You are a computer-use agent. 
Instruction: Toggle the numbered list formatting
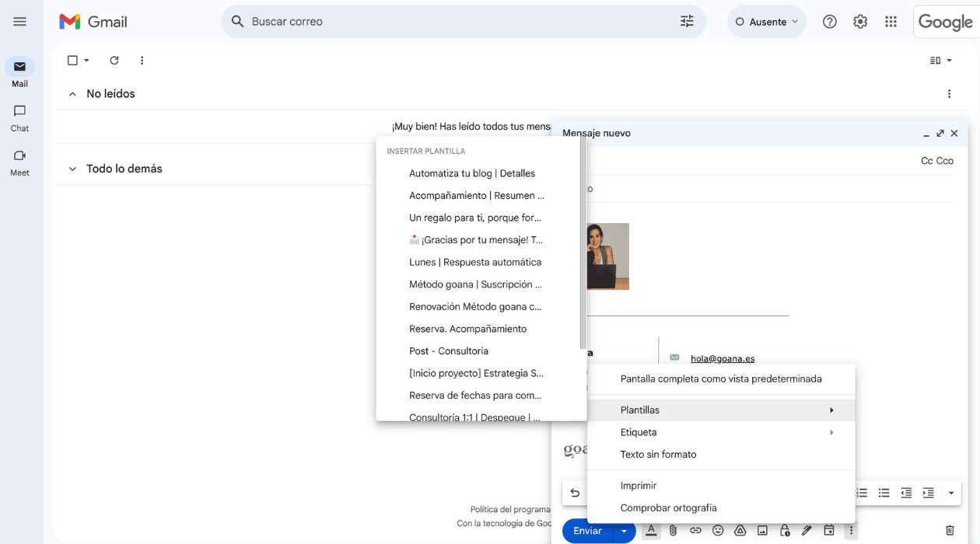pos(861,493)
